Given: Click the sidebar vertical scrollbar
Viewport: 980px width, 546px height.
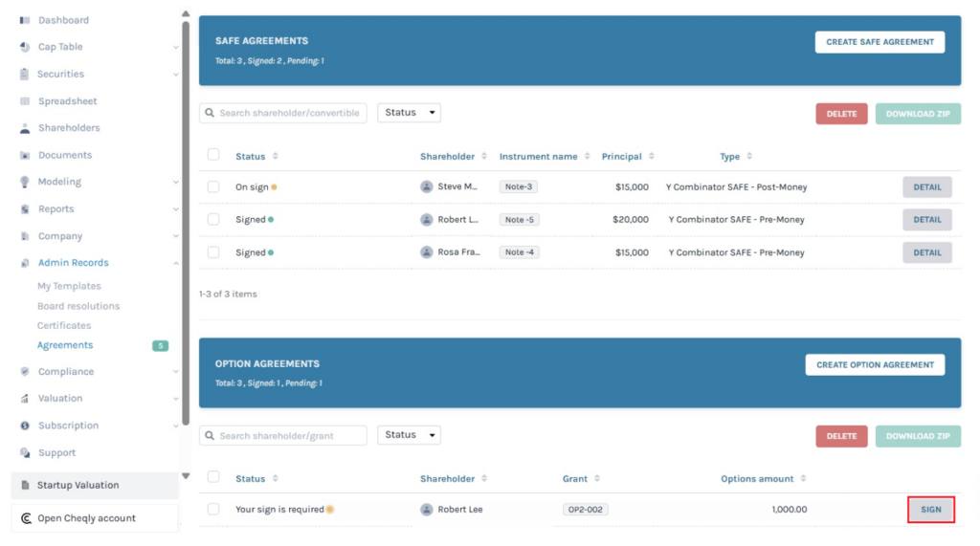Looking at the screenshot, I should click(x=186, y=220).
